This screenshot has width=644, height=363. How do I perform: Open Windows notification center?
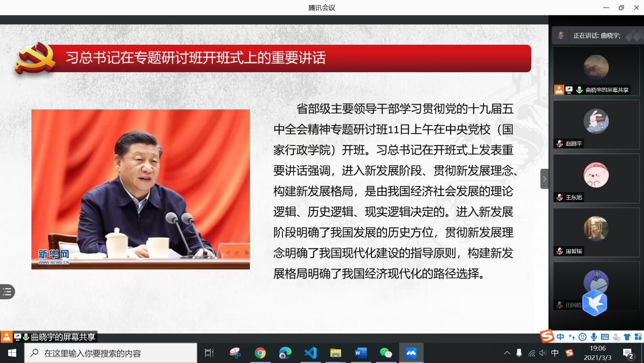point(629,353)
